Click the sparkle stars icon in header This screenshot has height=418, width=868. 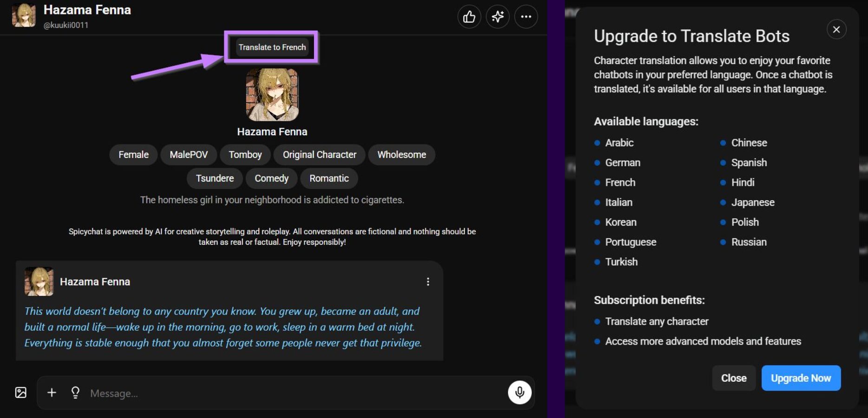click(497, 17)
